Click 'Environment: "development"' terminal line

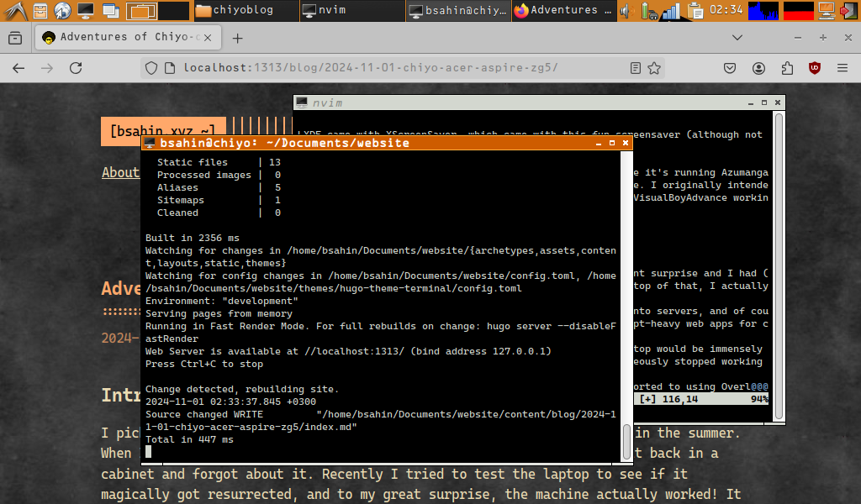coord(222,301)
